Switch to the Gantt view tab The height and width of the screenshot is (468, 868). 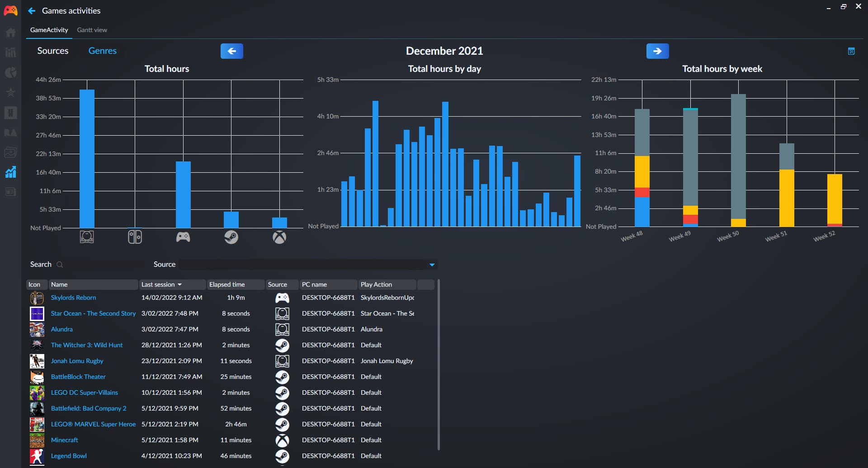tap(92, 30)
